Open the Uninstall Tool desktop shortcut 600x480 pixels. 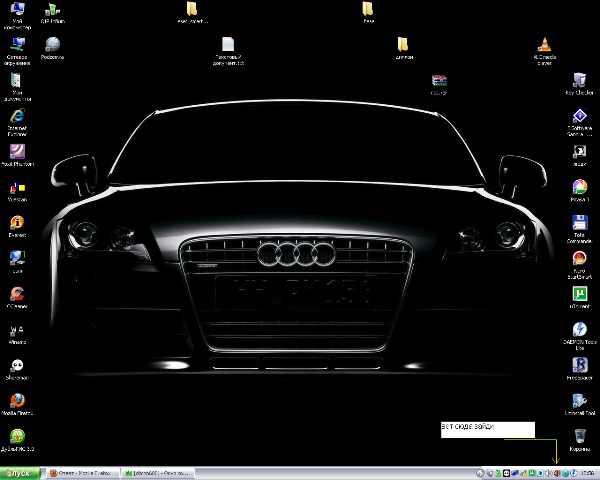pyautogui.click(x=579, y=405)
